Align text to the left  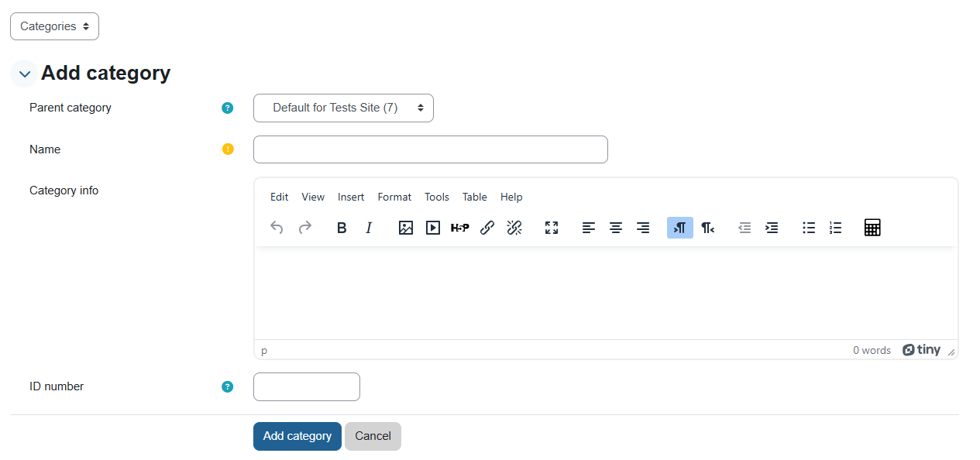pyautogui.click(x=589, y=228)
